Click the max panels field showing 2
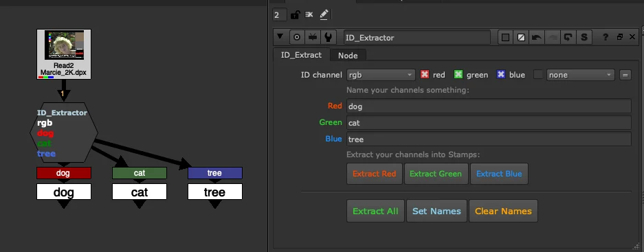 coord(279,15)
